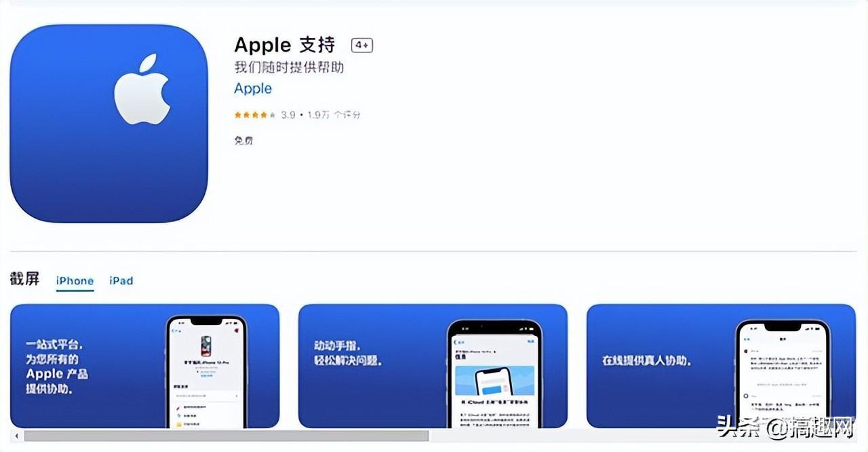Switch to the iPhone screenshots tab

75,281
